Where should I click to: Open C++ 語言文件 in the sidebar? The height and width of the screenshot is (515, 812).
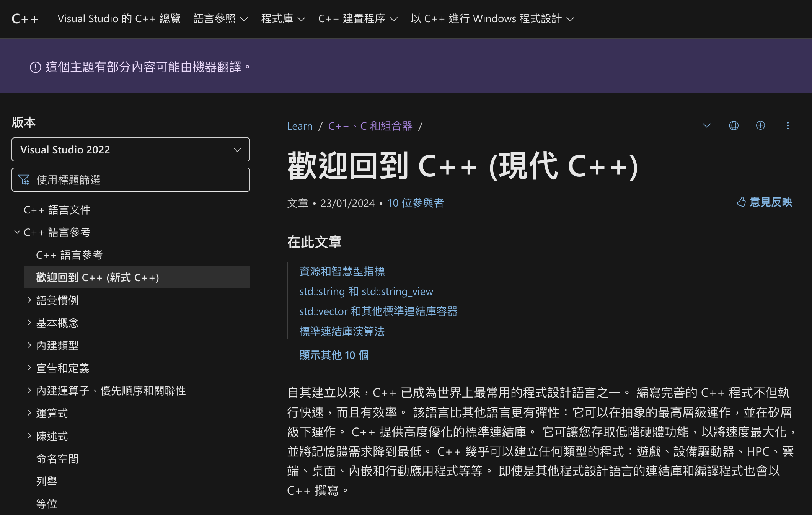tap(57, 210)
